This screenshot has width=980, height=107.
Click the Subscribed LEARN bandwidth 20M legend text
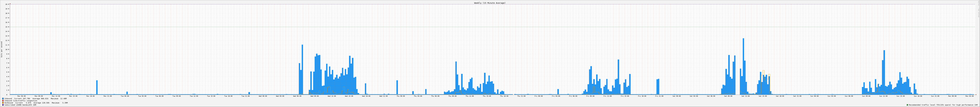20,105
